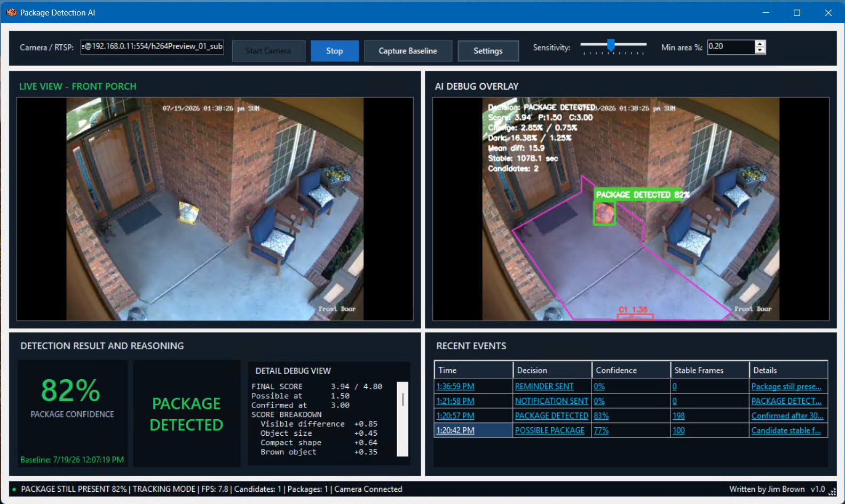
Task: Click the 'FPS: 7.8' status bar entry
Action: point(215,489)
